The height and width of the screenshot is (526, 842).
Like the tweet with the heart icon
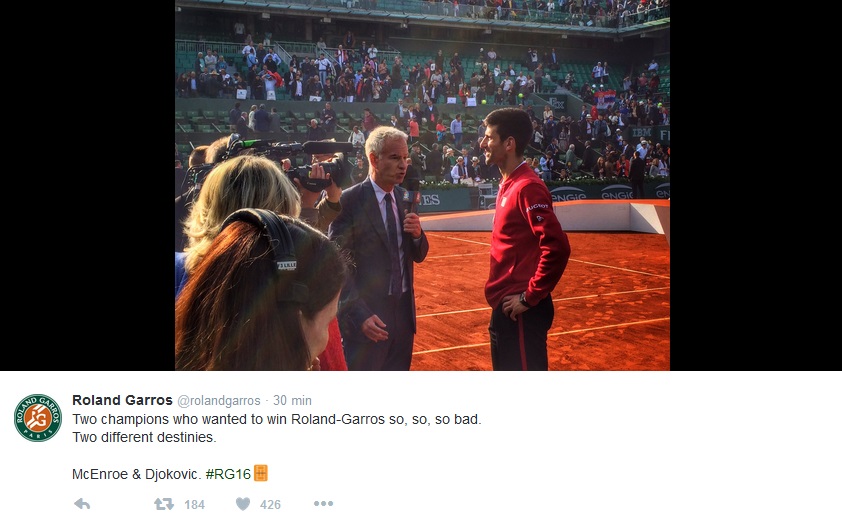coord(243,504)
